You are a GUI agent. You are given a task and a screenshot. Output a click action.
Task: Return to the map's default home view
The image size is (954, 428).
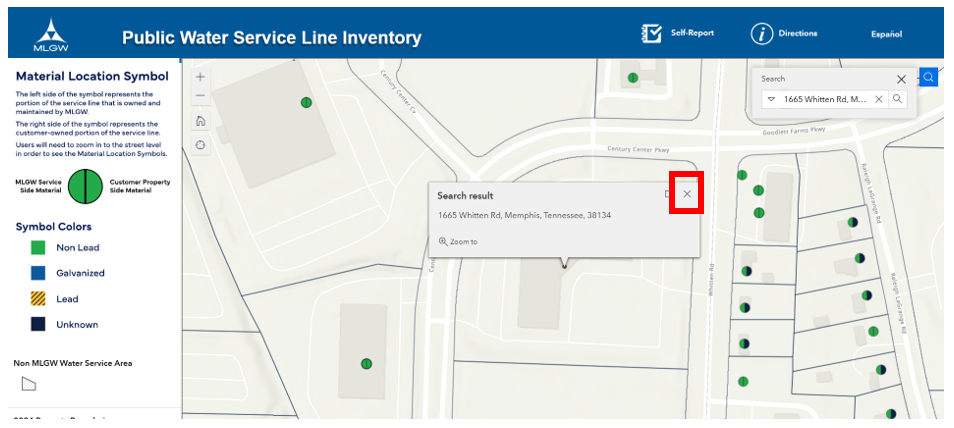(201, 121)
